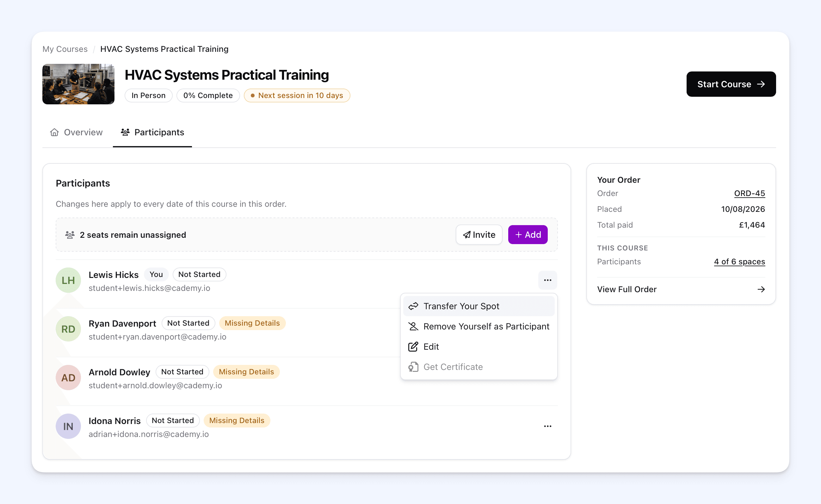Switch to the Overview tab
The image size is (821, 504).
pyautogui.click(x=76, y=132)
